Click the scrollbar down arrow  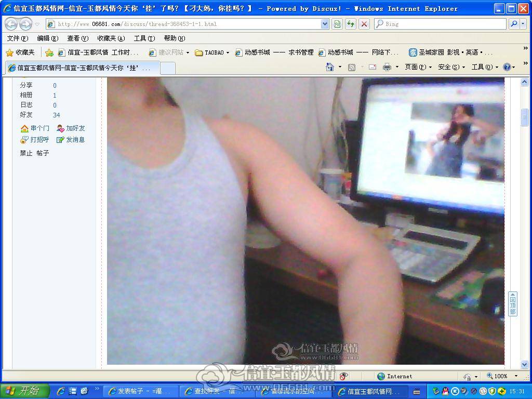coord(524,365)
